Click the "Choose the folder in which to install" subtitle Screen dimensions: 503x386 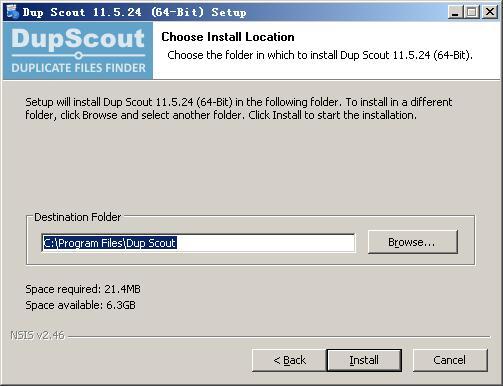click(x=320, y=55)
